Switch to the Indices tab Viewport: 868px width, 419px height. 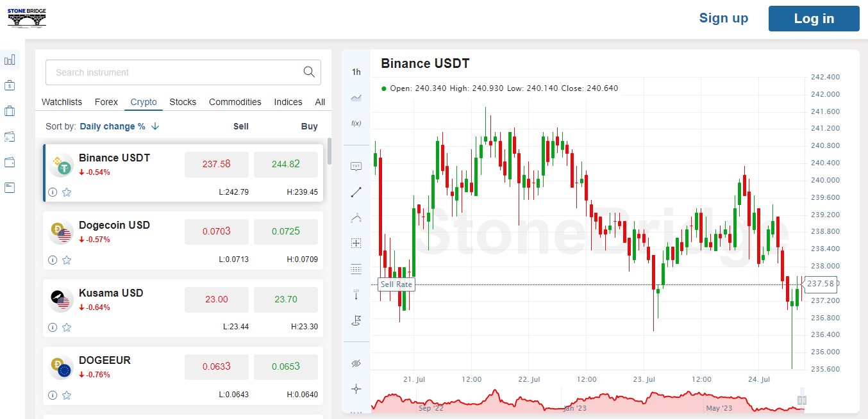288,102
